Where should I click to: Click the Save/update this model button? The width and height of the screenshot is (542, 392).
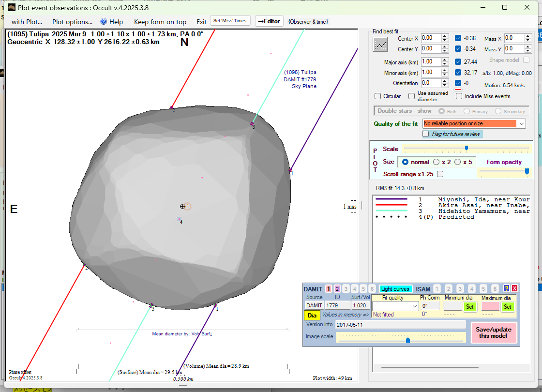(494, 332)
